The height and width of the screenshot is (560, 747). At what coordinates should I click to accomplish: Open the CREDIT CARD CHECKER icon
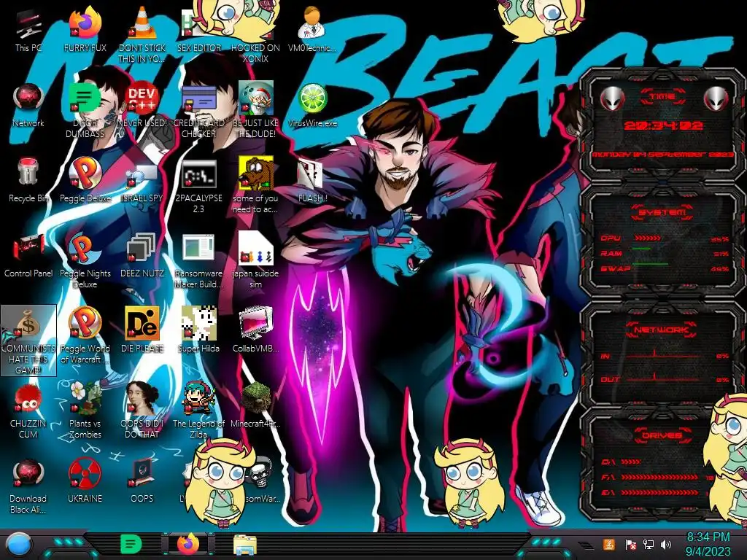[x=198, y=110]
